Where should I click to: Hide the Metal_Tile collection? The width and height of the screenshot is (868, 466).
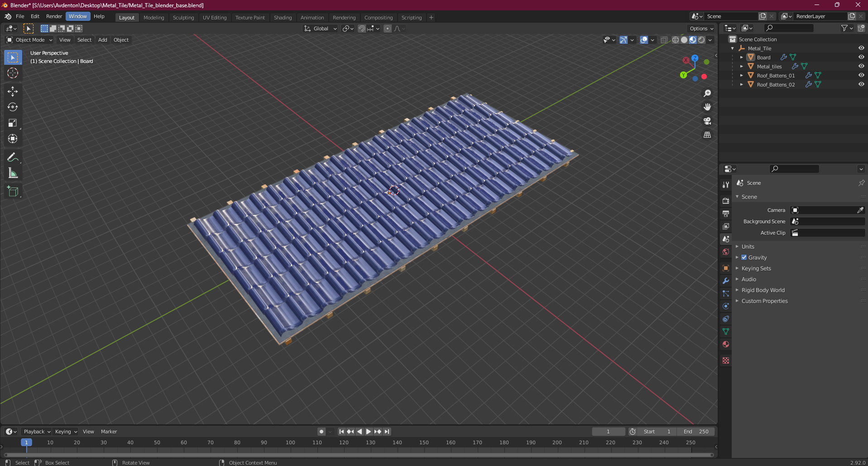[861, 48]
